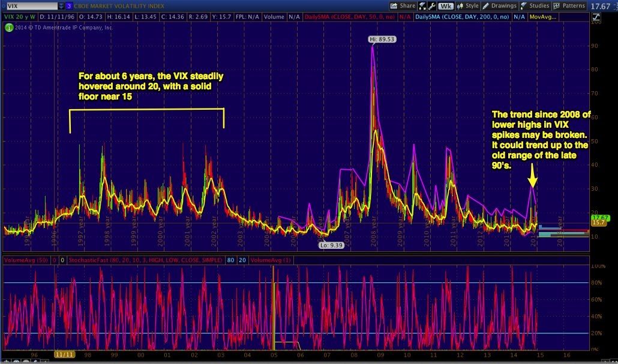Select the DailySMA 200 study label
This screenshot has width=618, height=364.
(461, 17)
